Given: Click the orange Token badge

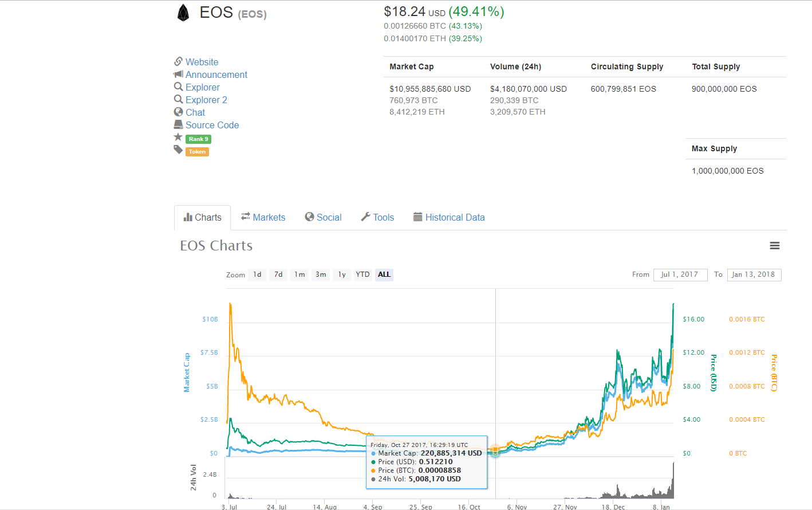Looking at the screenshot, I should pyautogui.click(x=197, y=152).
